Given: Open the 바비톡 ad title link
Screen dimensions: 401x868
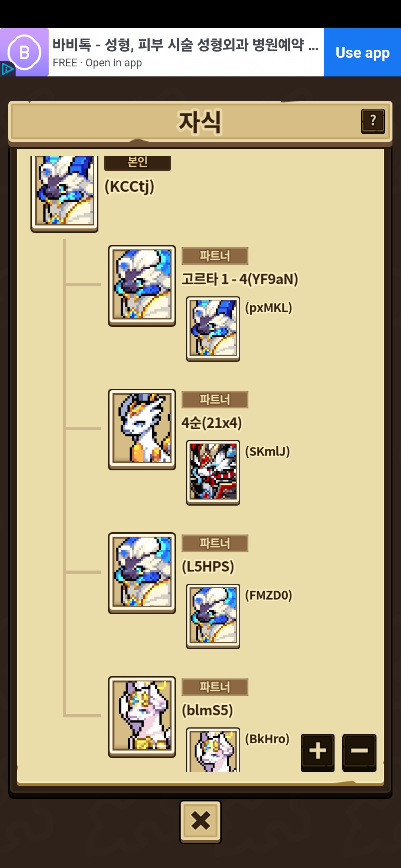Looking at the screenshot, I should point(185,45).
